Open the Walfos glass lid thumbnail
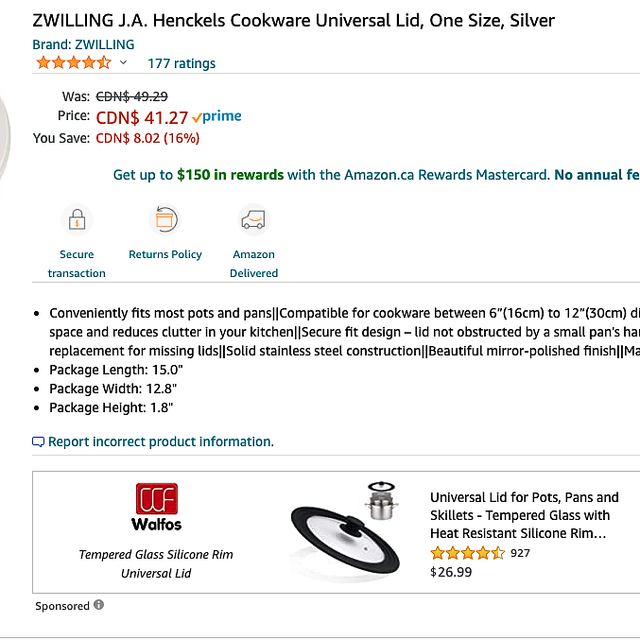Image resolution: width=640 pixels, height=640 pixels. point(345,528)
